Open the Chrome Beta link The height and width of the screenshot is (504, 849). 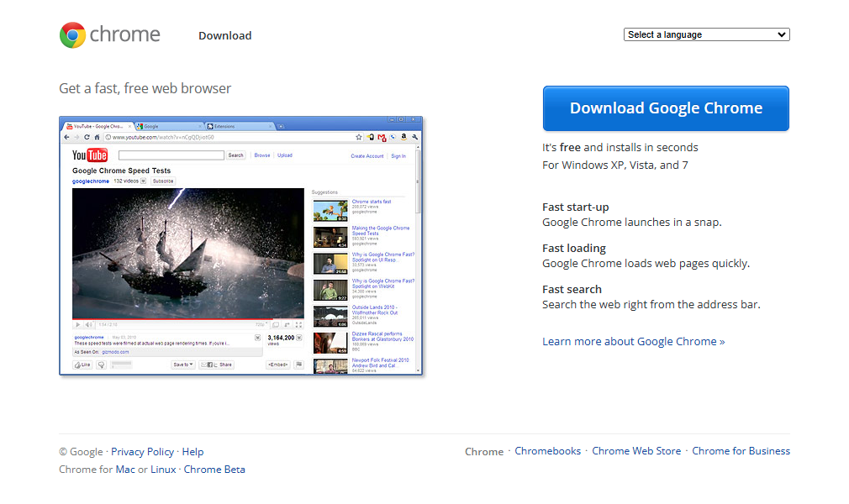pyautogui.click(x=214, y=470)
